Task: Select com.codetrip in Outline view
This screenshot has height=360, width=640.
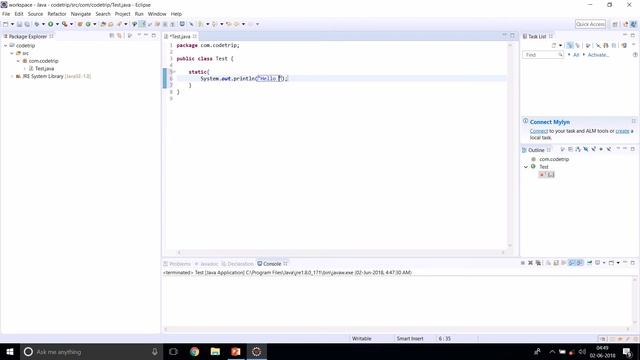Action: pos(554,159)
